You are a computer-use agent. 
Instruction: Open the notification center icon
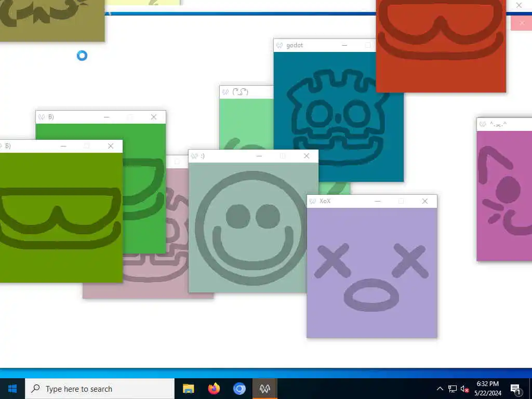click(516, 389)
